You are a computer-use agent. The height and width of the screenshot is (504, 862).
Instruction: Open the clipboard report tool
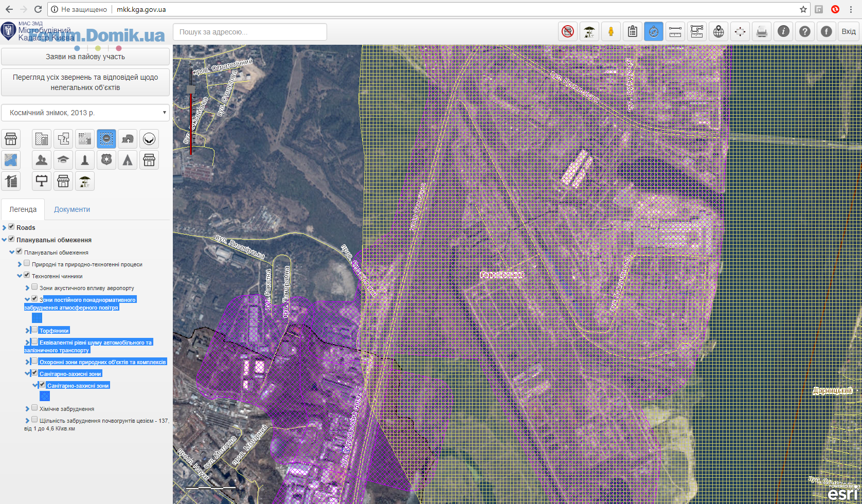click(x=633, y=31)
